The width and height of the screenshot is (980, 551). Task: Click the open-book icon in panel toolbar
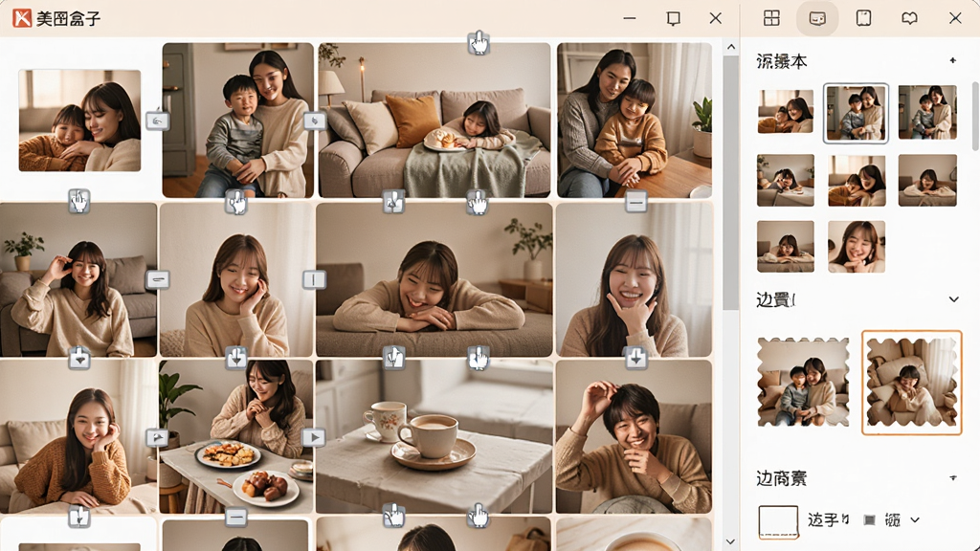909,18
